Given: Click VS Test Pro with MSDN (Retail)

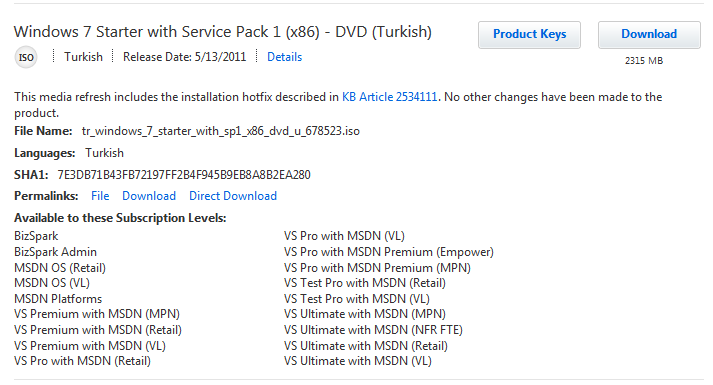Looking at the screenshot, I should [x=365, y=283].
